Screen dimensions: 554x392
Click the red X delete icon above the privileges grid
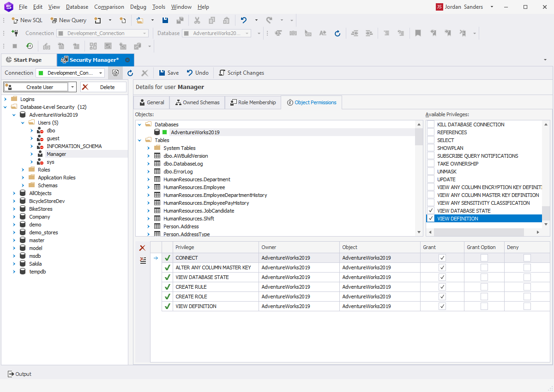(143, 248)
